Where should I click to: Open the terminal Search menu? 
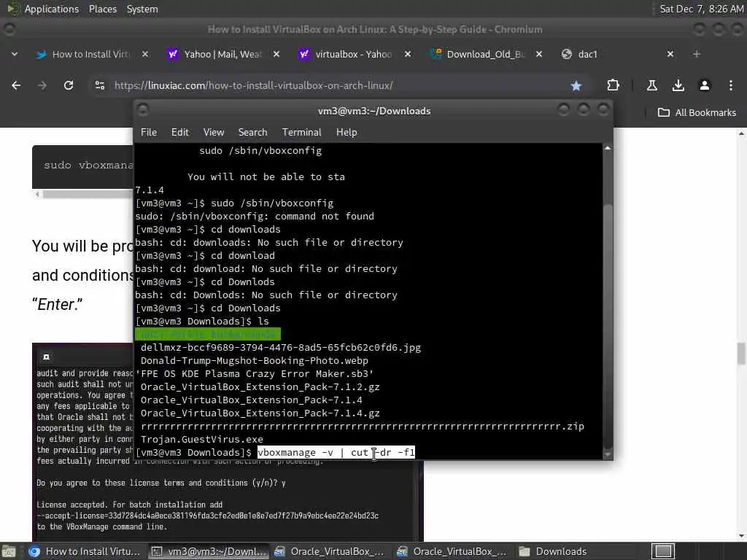coord(252,133)
